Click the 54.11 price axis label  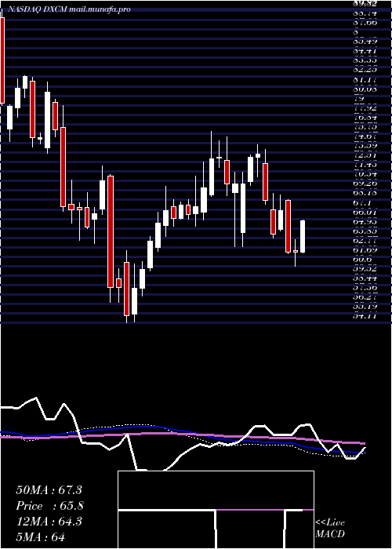pyautogui.click(x=365, y=316)
